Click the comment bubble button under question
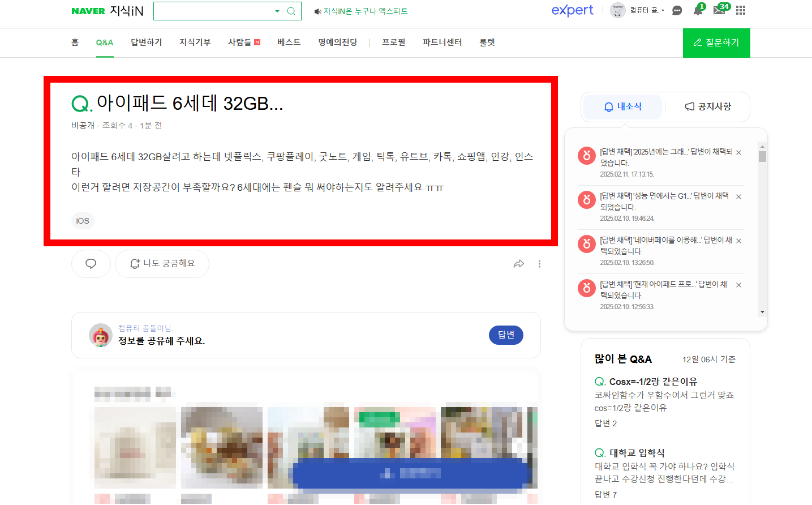Viewport: 812px width, 505px height. tap(91, 264)
